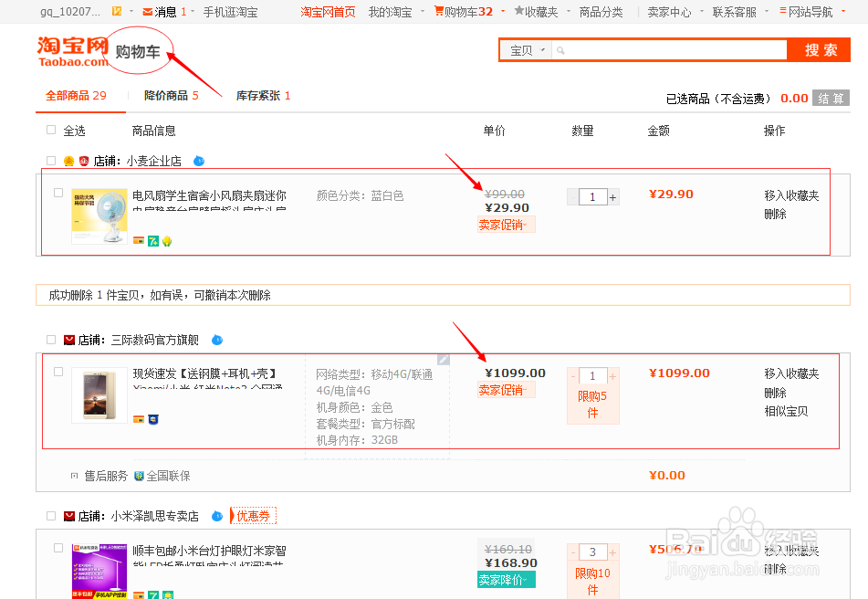Open 淘宝网首页 in top bar
Screen dimensions: 868x599
click(328, 12)
